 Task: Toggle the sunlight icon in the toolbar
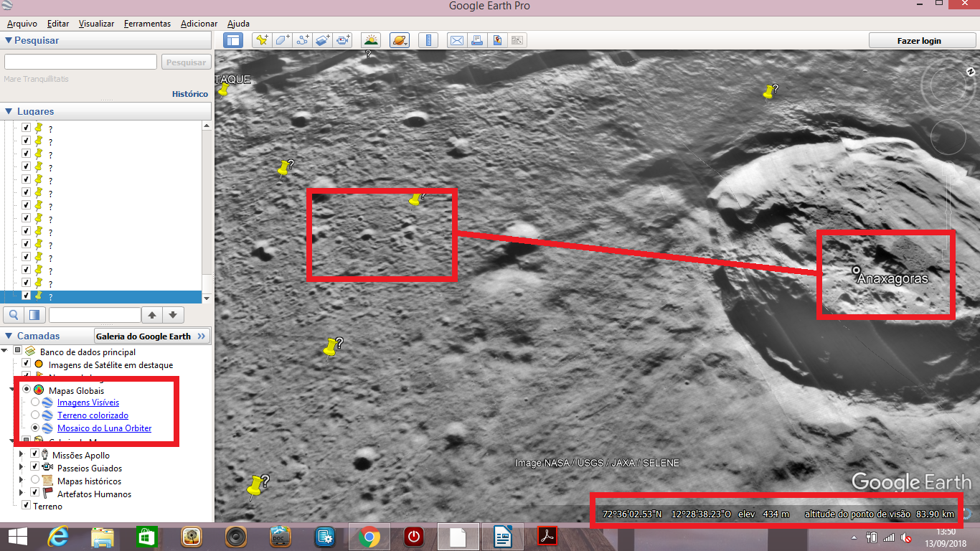coord(371,40)
